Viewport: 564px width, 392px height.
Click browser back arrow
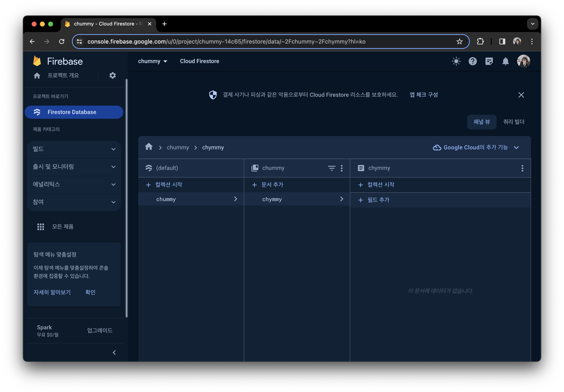coord(32,42)
